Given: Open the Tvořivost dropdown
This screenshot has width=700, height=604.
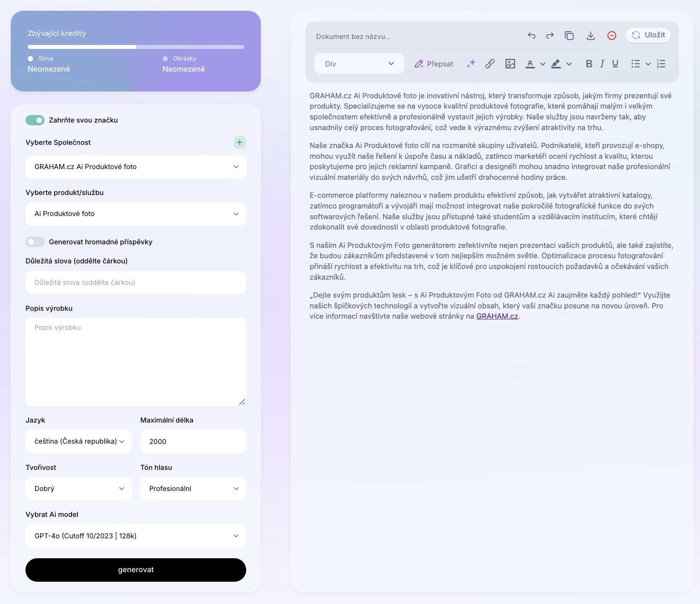Looking at the screenshot, I should point(78,489).
